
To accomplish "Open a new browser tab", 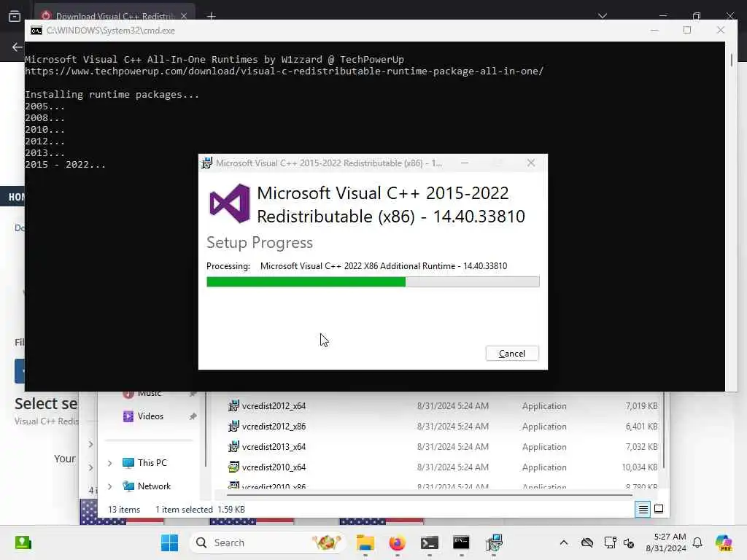I will click(212, 16).
